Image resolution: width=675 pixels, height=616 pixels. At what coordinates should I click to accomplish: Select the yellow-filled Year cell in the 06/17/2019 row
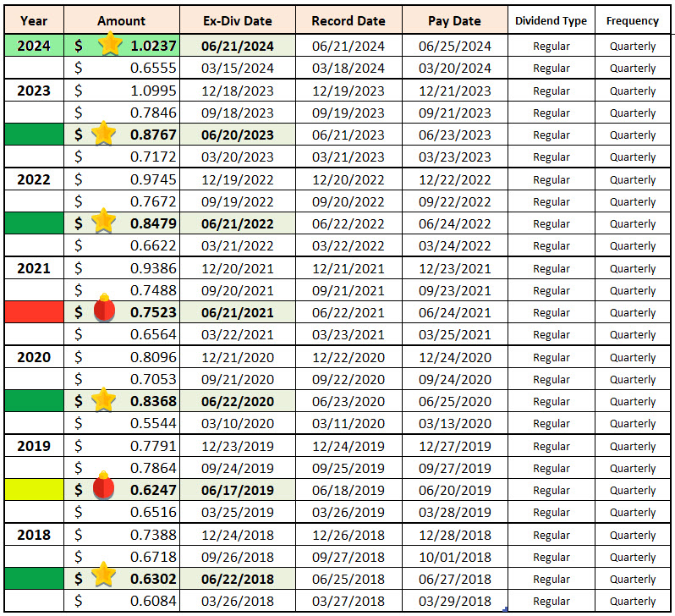coord(34,490)
